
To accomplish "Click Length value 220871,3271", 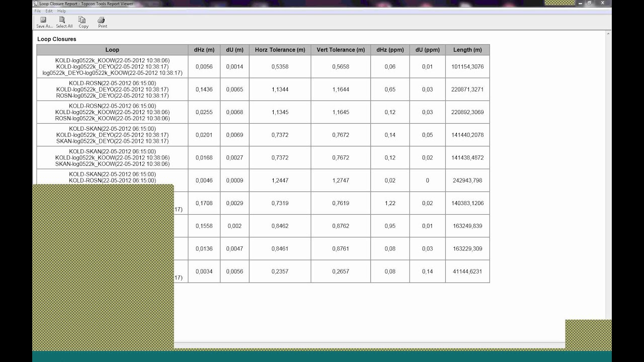I will click(x=467, y=89).
